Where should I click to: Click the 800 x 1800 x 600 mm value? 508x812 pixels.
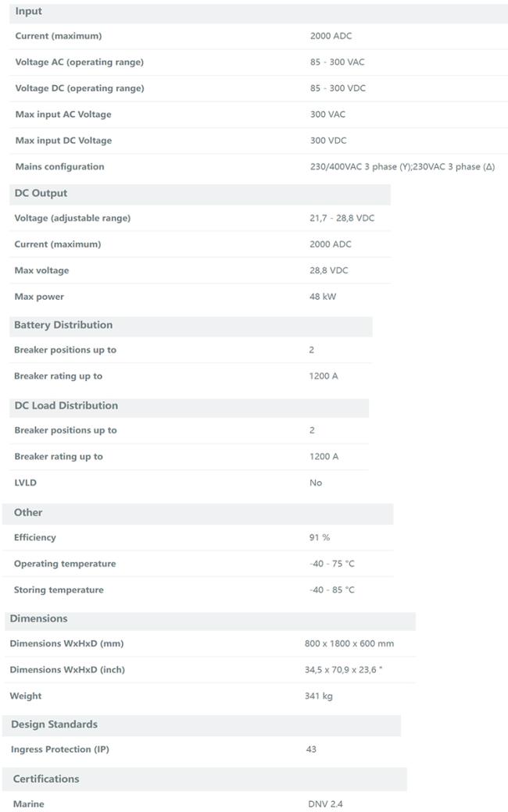click(x=349, y=644)
